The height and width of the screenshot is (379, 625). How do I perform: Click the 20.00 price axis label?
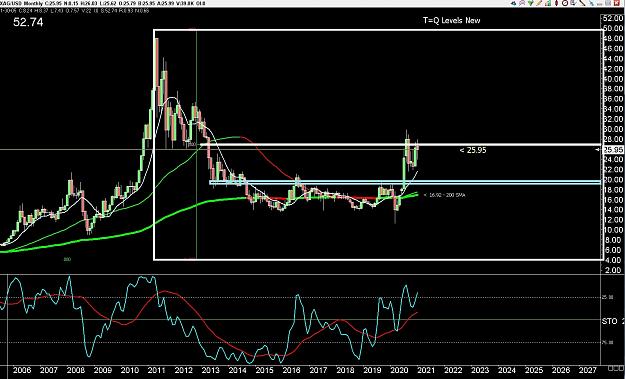(614, 180)
